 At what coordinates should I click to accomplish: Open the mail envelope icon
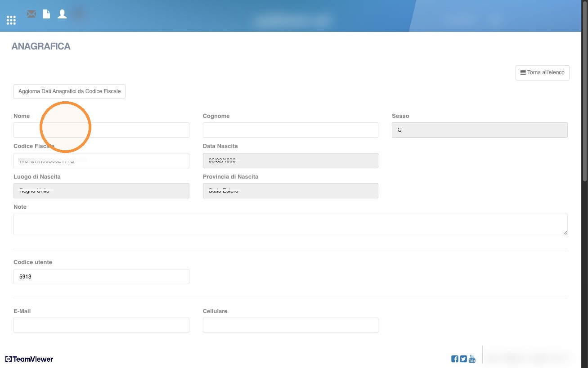[x=31, y=14]
